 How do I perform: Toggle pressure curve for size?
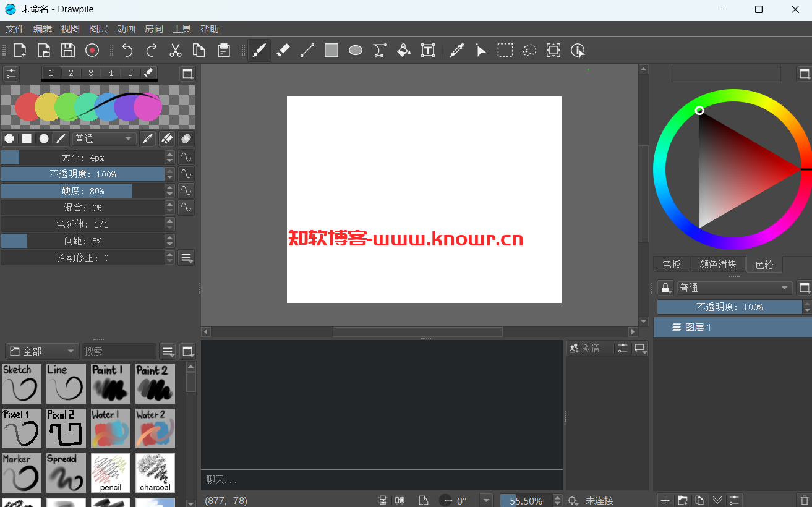[186, 157]
